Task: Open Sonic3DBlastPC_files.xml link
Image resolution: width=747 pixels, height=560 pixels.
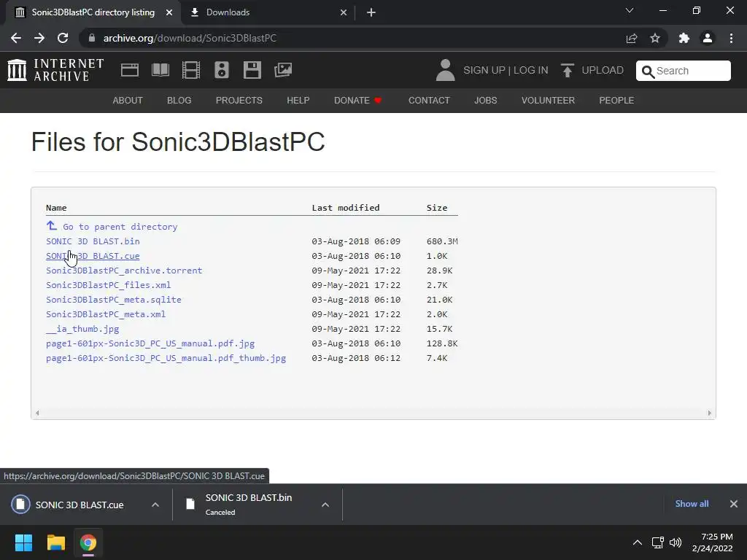Action: [x=108, y=285]
